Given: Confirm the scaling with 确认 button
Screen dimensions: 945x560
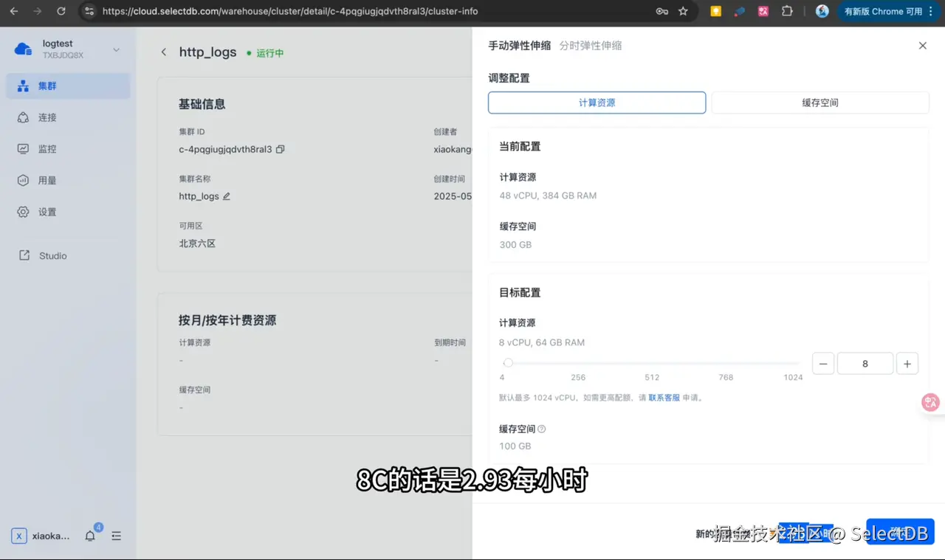Looking at the screenshot, I should coord(899,530).
